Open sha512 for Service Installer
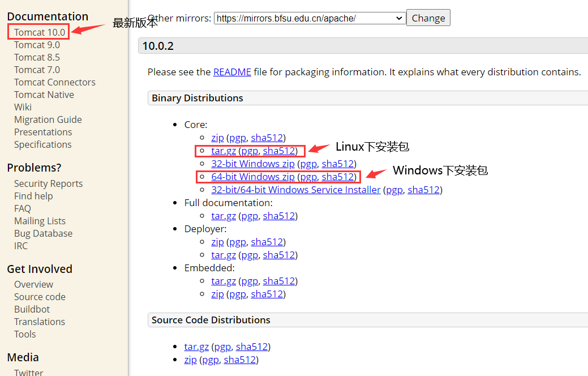 pos(423,190)
